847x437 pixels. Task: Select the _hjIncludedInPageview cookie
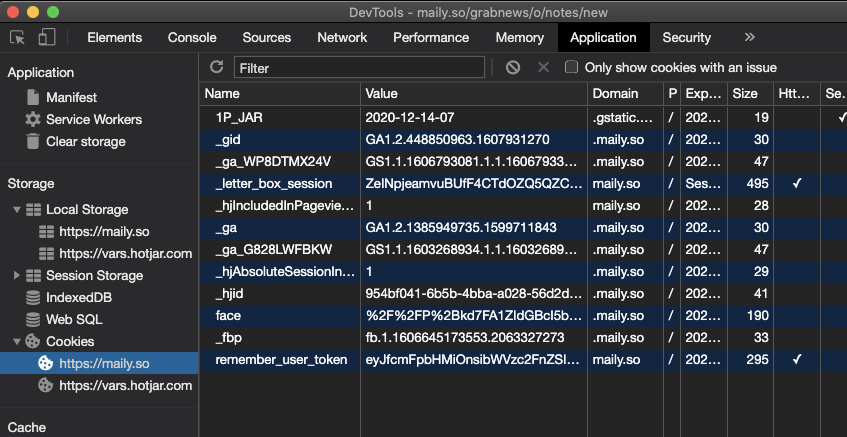285,206
